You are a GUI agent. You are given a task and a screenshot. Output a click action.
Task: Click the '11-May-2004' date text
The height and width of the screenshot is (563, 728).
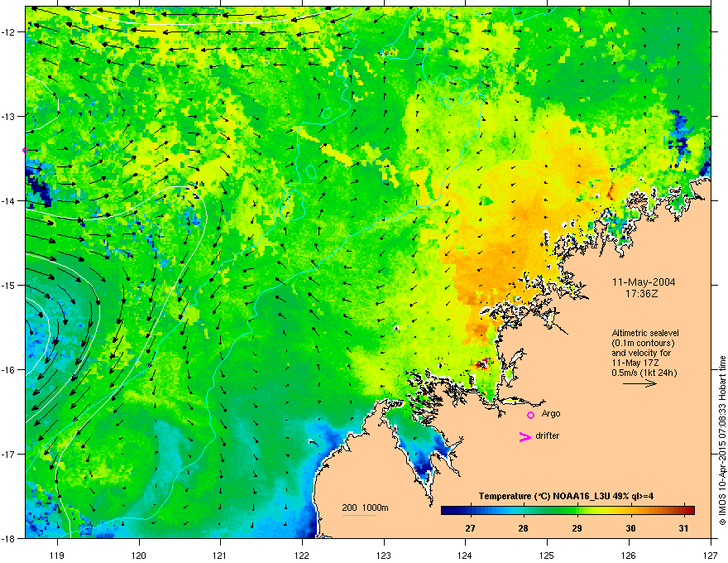click(x=643, y=282)
